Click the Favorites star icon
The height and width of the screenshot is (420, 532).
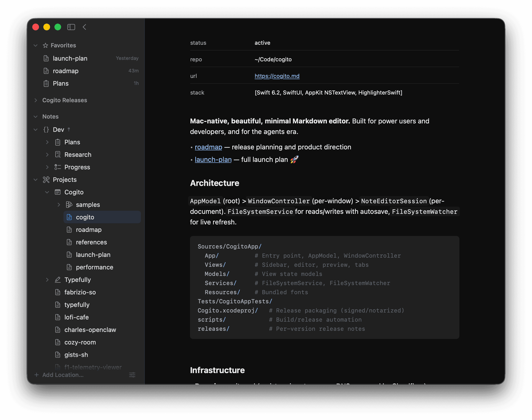click(45, 45)
